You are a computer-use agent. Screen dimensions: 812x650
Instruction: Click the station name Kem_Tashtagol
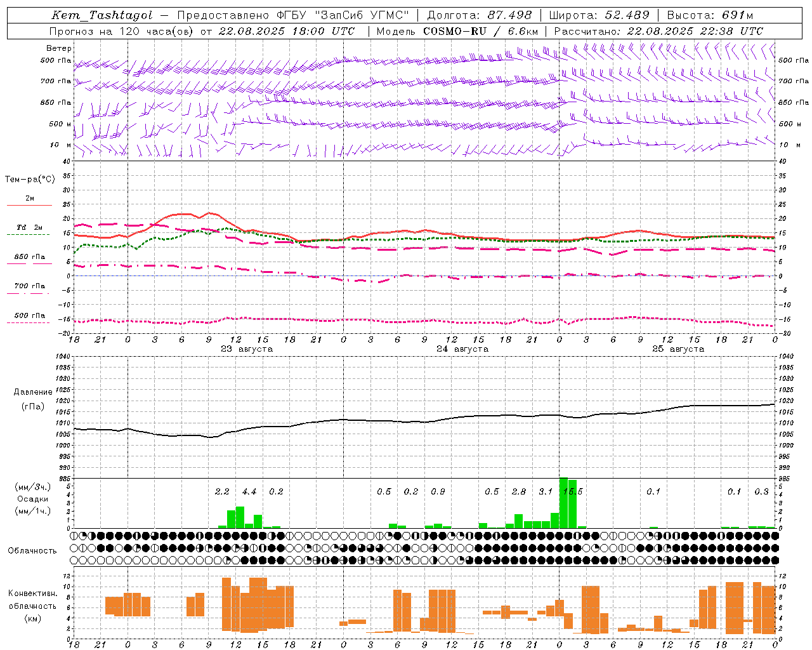tap(102, 15)
